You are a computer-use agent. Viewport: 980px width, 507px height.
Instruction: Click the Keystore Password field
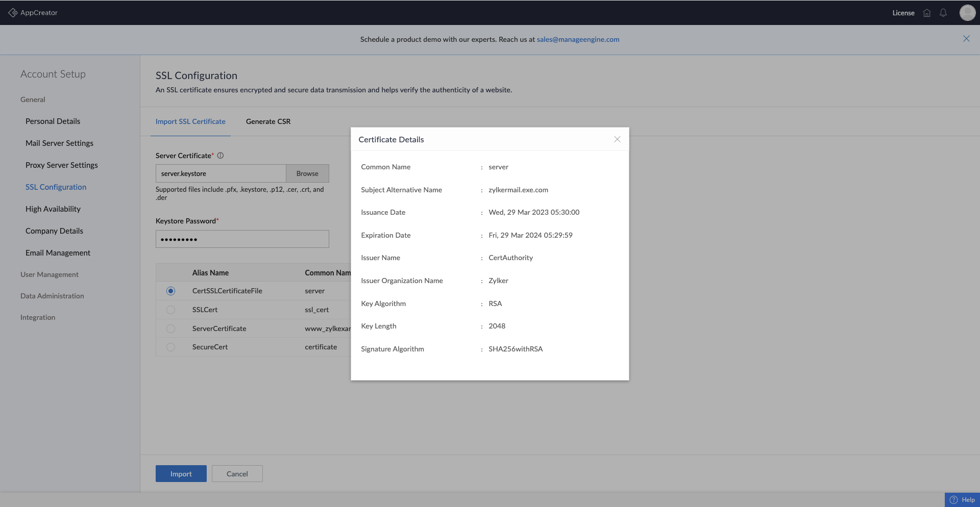point(242,239)
